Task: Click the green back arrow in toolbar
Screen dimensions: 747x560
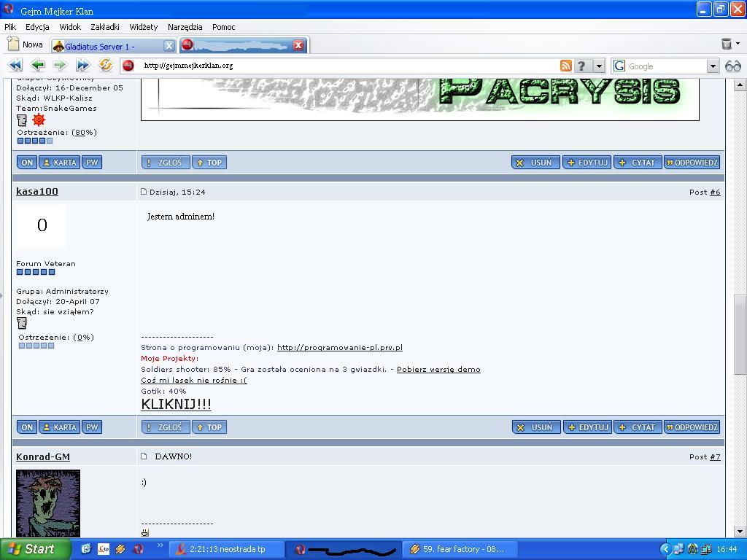Action: 37,66
